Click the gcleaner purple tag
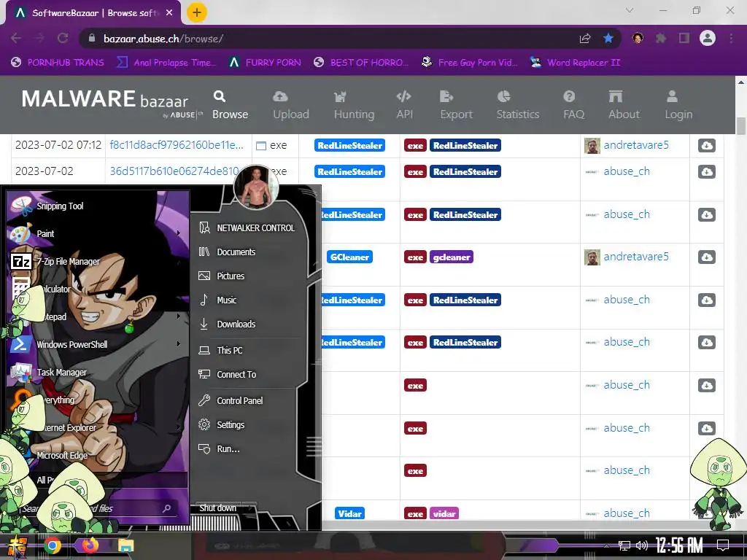This screenshot has width=747, height=560. point(451,257)
